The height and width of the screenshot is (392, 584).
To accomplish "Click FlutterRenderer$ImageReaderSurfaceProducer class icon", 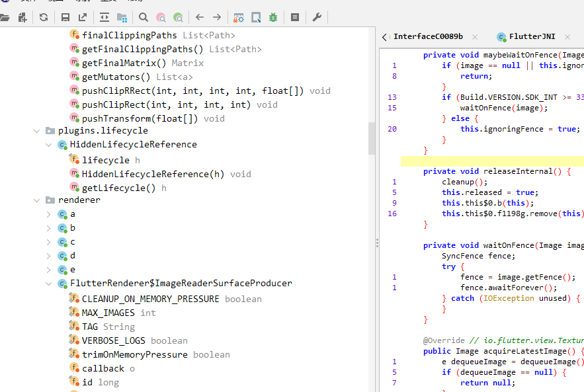I will [x=62, y=284].
